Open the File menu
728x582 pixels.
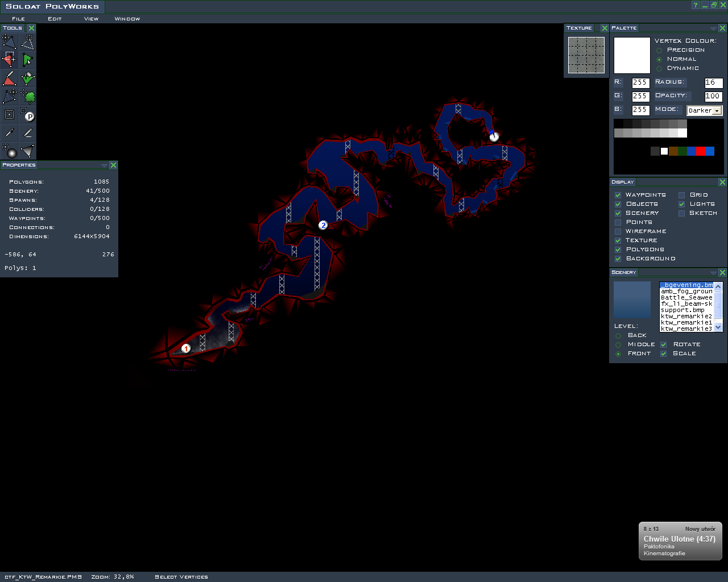click(18, 19)
